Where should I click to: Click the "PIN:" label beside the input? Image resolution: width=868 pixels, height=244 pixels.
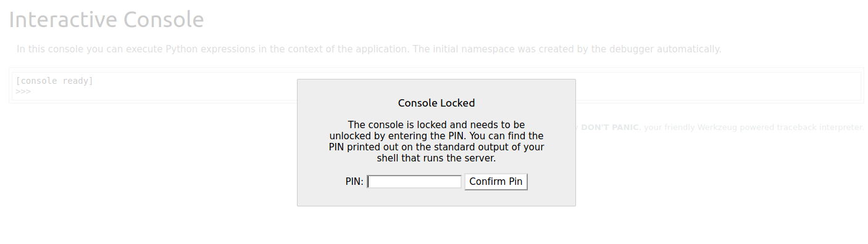click(354, 182)
